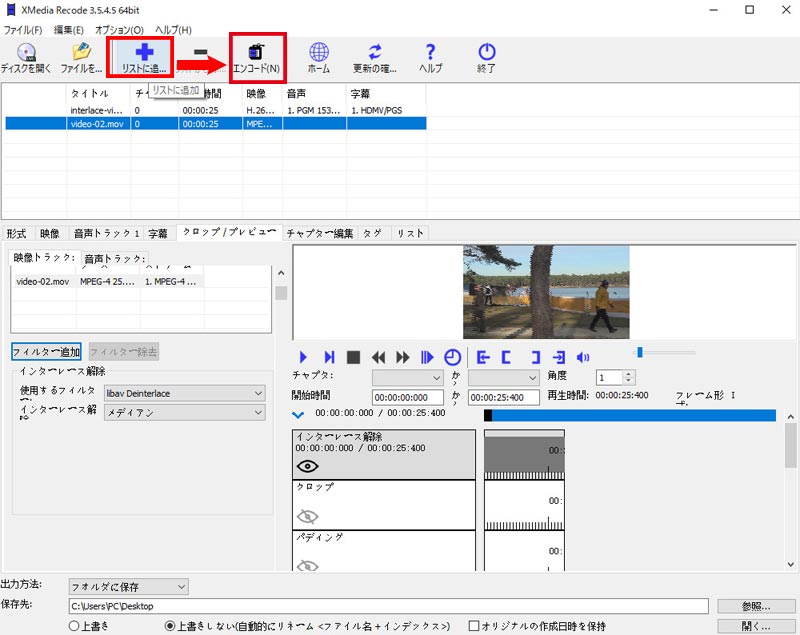Viewport: 800px width, 635px height.
Task: Open a disc with ディスクを開く
Action: [26, 58]
